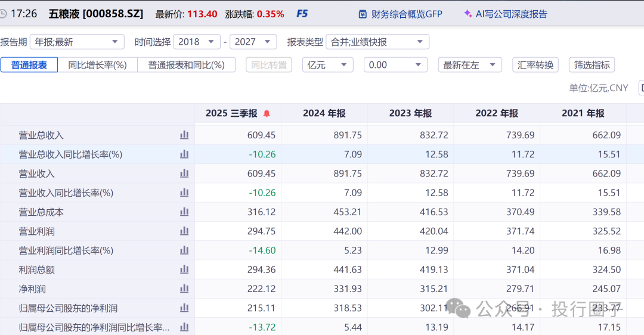Screen dimensions: 644x335
Task: Select the 营业总收入 row label
Action: (41, 135)
